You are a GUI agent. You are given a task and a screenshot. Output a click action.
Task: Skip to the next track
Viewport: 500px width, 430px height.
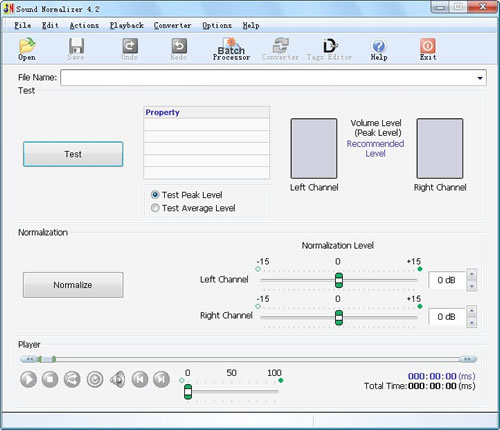click(x=162, y=379)
